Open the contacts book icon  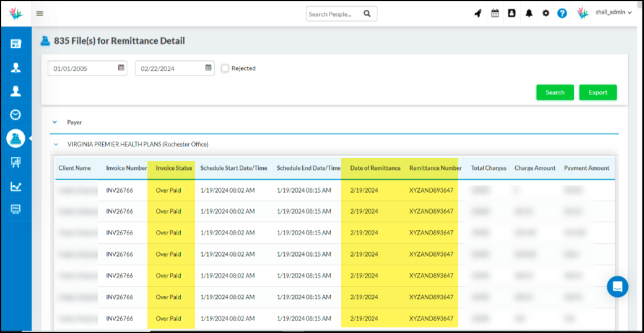coord(511,14)
